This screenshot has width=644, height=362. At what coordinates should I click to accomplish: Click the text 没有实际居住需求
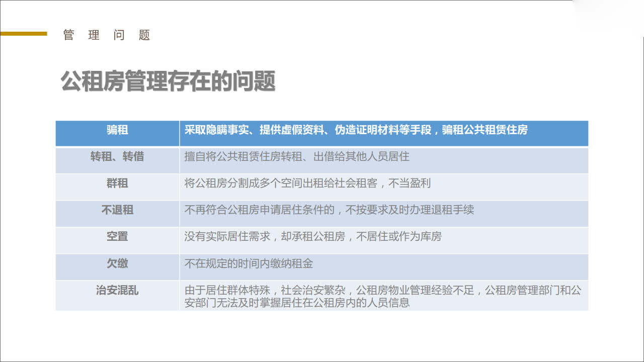tap(227, 237)
